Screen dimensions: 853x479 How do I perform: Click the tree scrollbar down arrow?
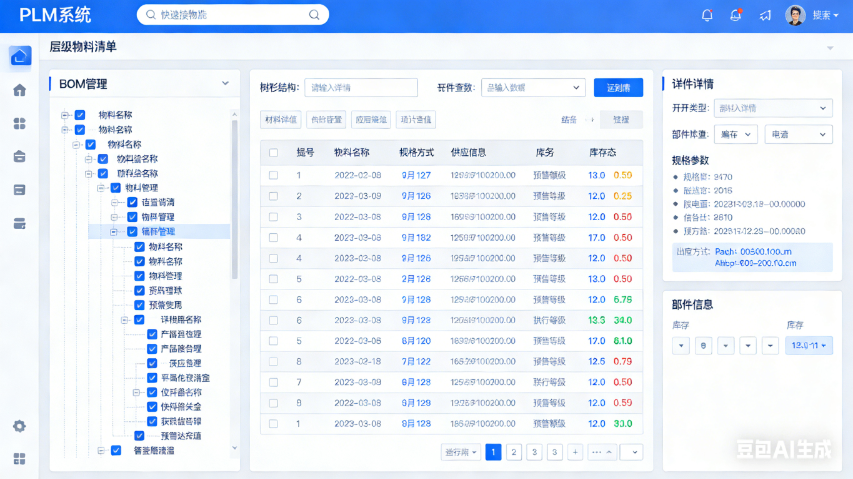pos(234,448)
